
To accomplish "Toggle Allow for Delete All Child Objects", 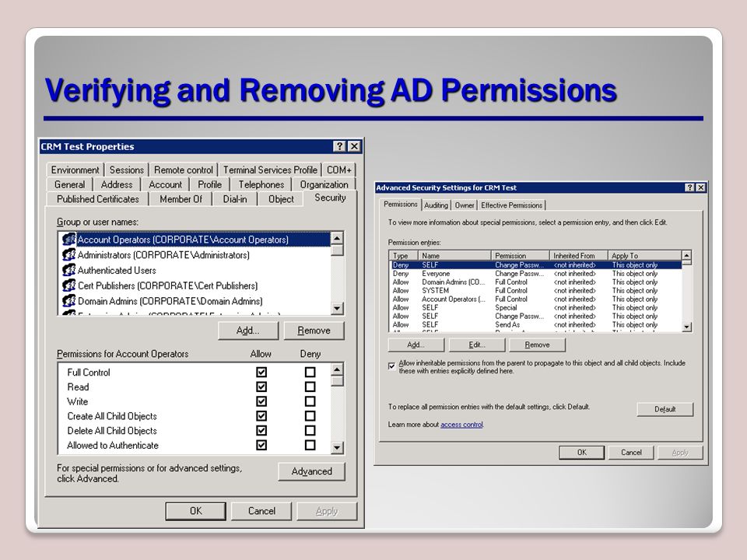I will coord(261,430).
